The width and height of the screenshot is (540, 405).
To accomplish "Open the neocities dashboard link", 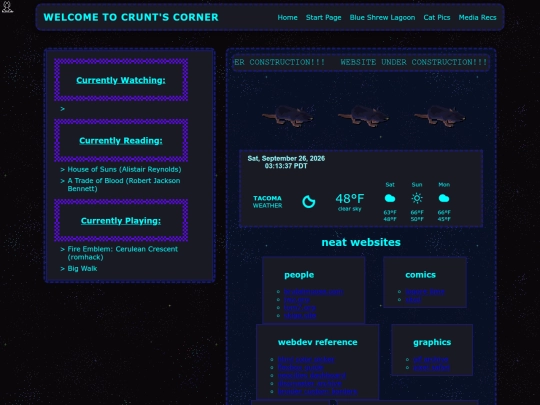I will click(x=312, y=375).
